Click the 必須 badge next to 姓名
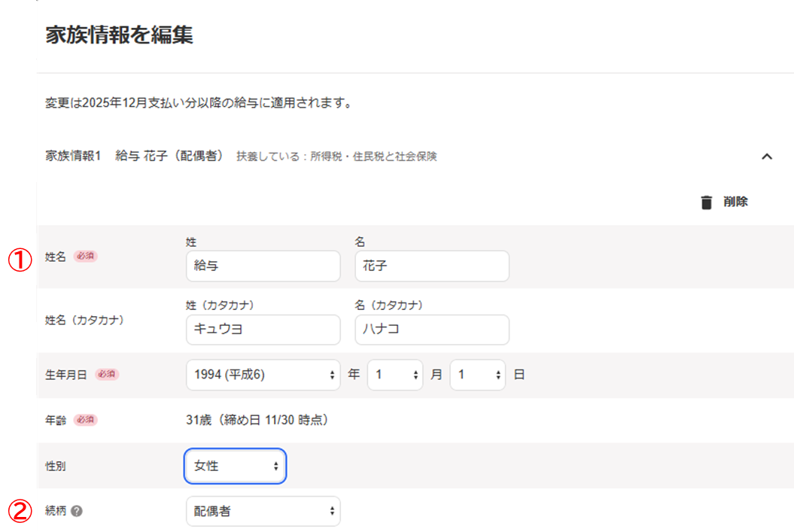 click(x=86, y=257)
